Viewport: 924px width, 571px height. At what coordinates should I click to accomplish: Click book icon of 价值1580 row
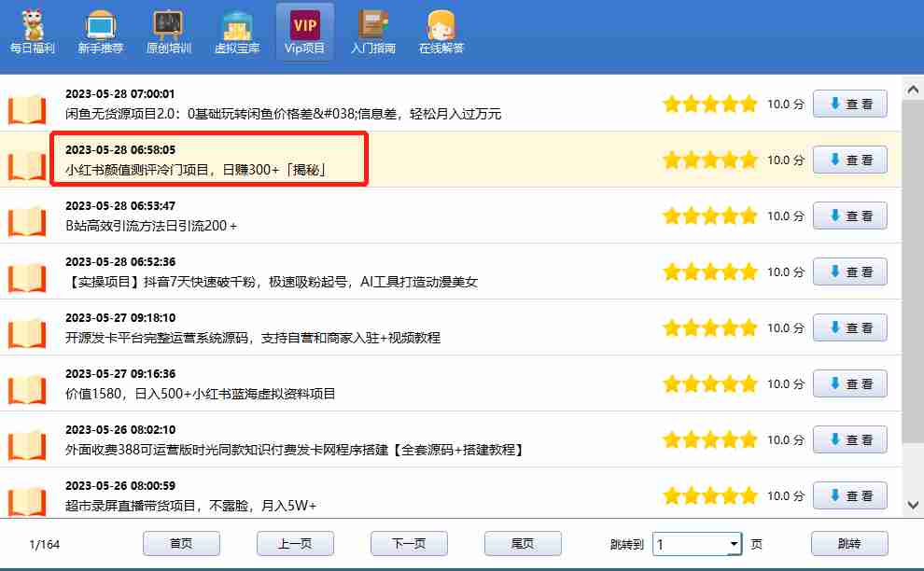pos(27,389)
